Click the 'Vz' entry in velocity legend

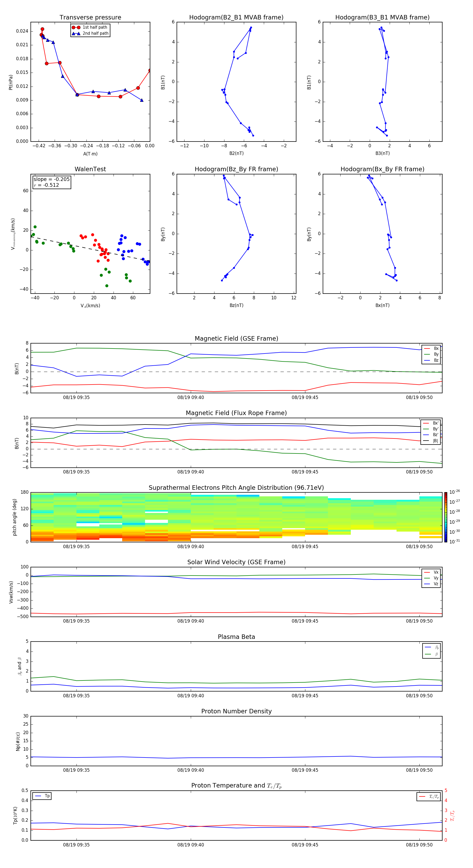pos(431,584)
